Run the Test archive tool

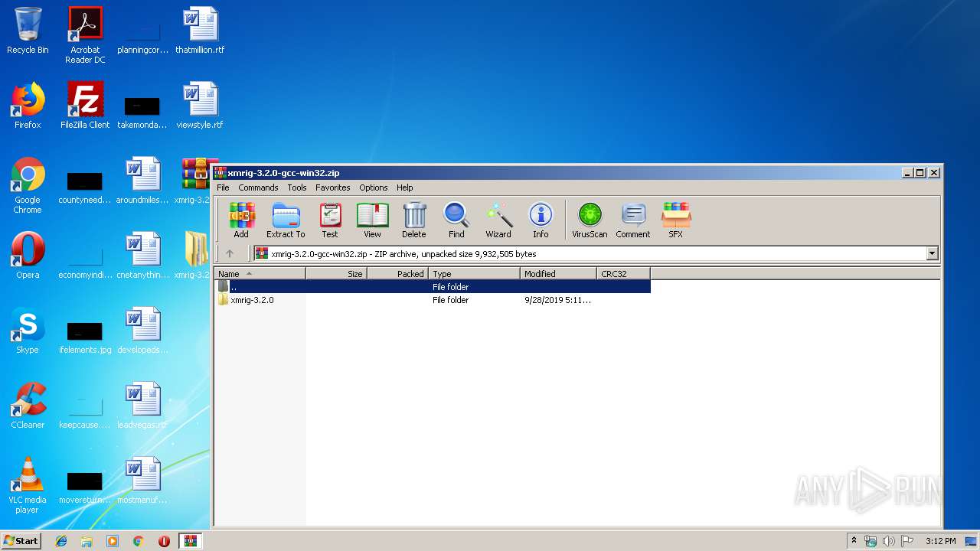click(330, 220)
